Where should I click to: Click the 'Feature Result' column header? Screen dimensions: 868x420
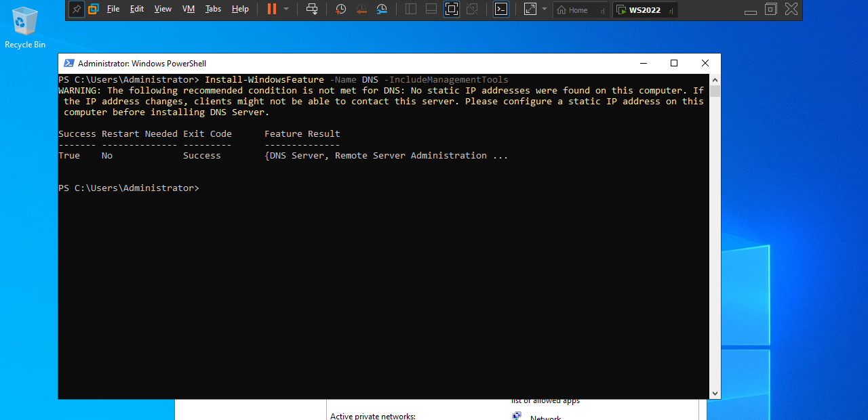(x=302, y=134)
